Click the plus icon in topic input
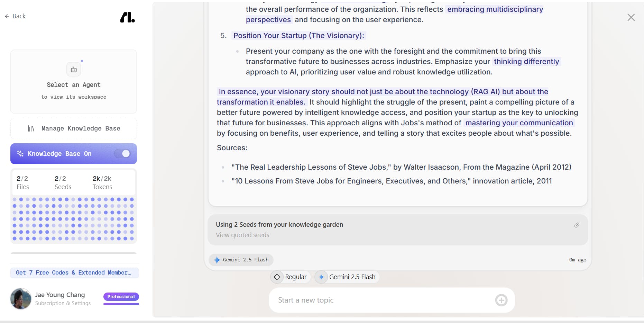 (501, 300)
